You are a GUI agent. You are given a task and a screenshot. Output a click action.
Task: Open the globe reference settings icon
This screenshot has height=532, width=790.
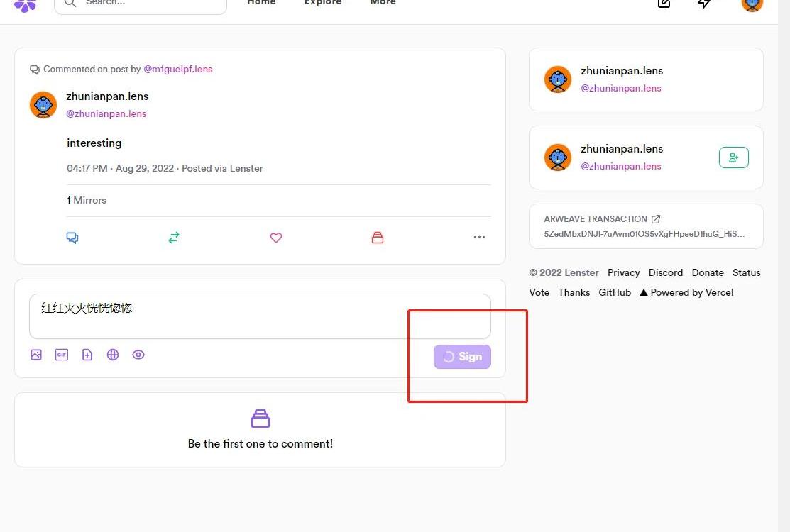(113, 355)
